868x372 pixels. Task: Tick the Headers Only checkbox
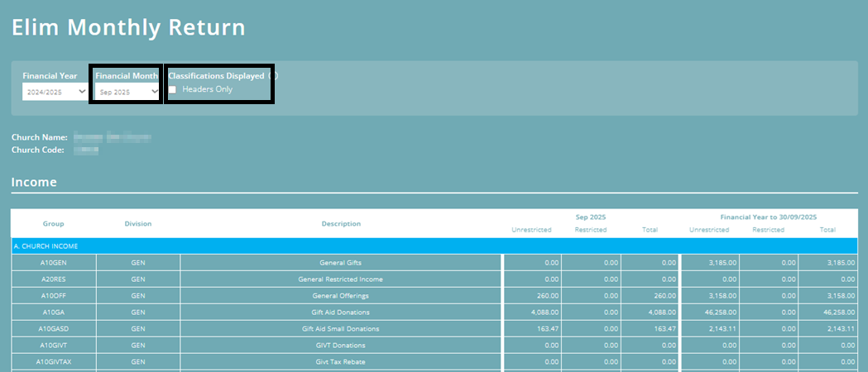pos(173,89)
